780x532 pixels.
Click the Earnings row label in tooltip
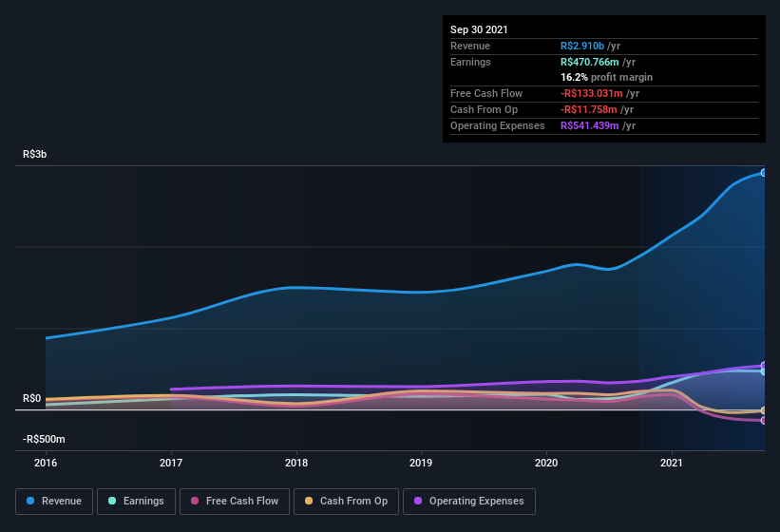click(470, 62)
